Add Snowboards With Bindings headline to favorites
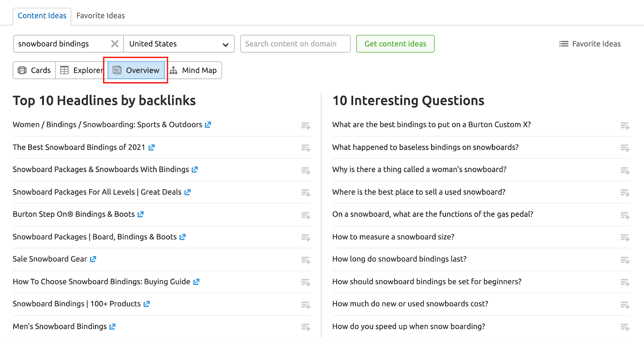This screenshot has width=644, height=344. click(x=306, y=171)
